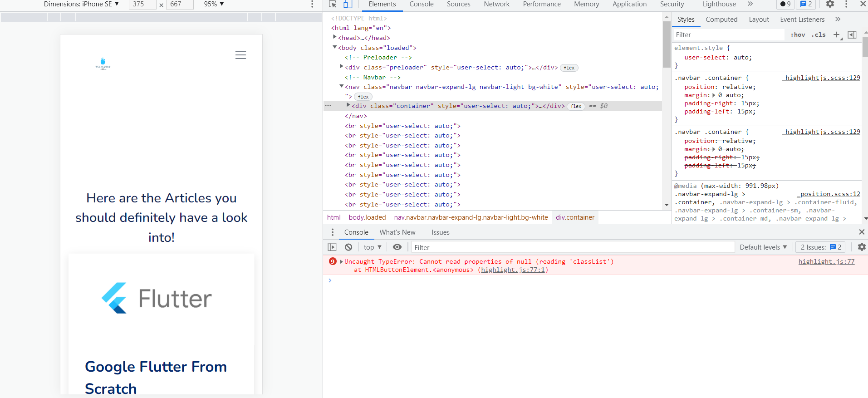This screenshot has height=398, width=868.
Task: Open the Computed styles tab
Action: (721, 20)
